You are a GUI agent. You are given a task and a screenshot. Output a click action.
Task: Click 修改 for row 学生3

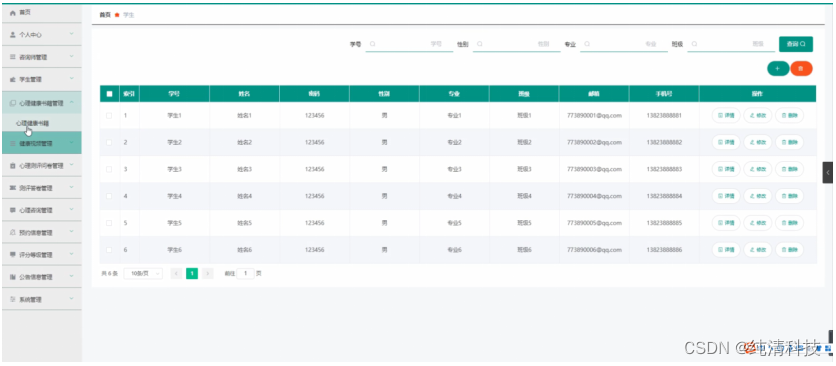click(x=758, y=169)
